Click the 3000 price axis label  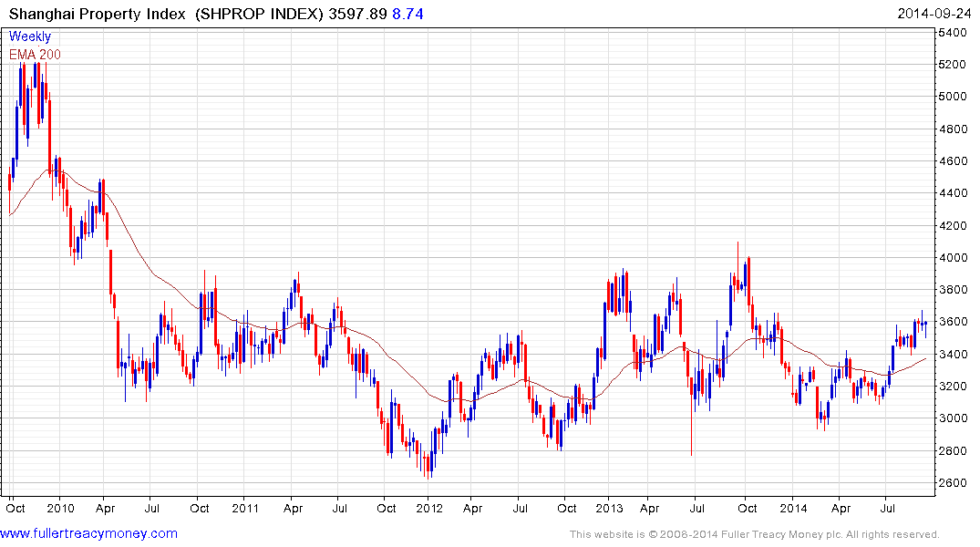click(x=952, y=418)
